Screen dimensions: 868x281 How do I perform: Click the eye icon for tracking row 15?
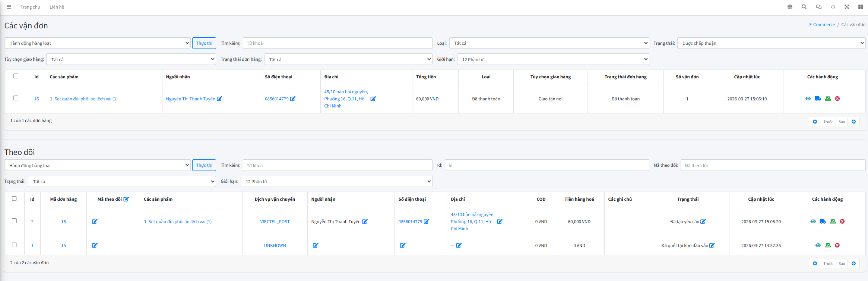[x=818, y=246]
